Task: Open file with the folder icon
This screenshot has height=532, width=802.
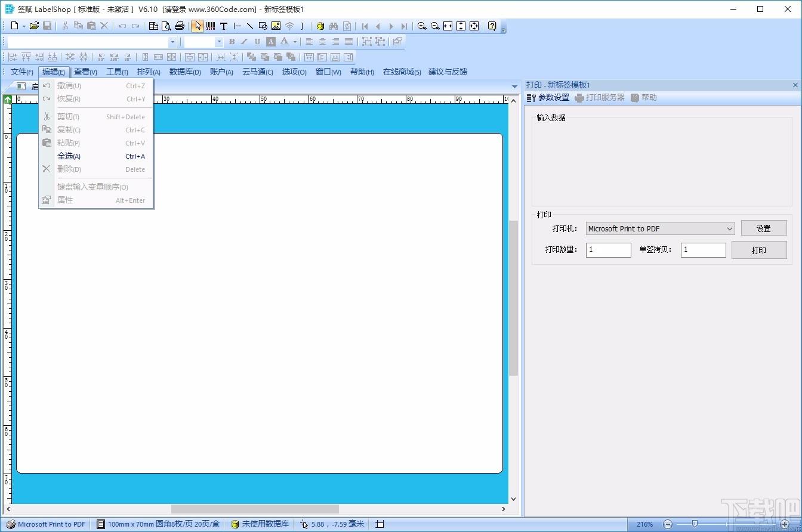Action: point(34,26)
